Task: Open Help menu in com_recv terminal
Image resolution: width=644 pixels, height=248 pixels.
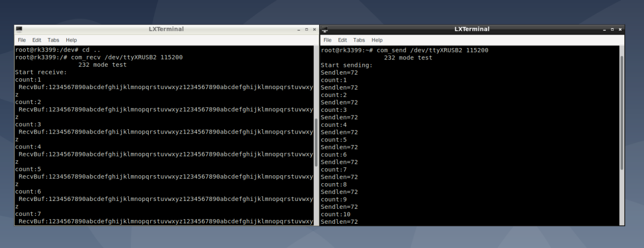Action: pos(71,40)
